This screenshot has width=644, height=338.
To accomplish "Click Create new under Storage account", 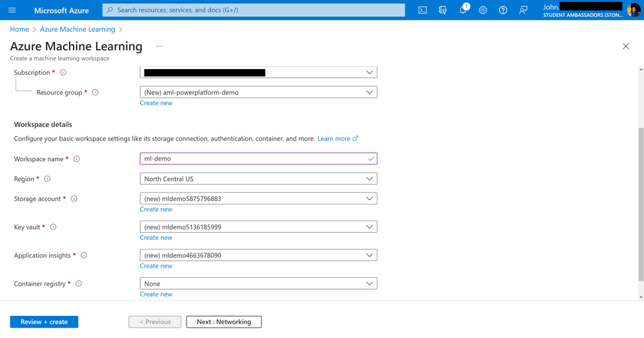I will click(x=156, y=210).
